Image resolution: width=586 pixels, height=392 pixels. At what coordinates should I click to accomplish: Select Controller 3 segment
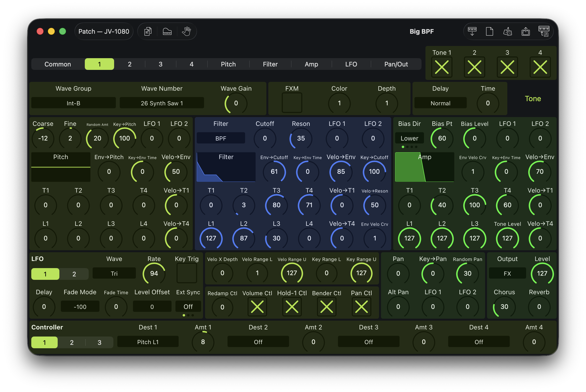click(99, 342)
